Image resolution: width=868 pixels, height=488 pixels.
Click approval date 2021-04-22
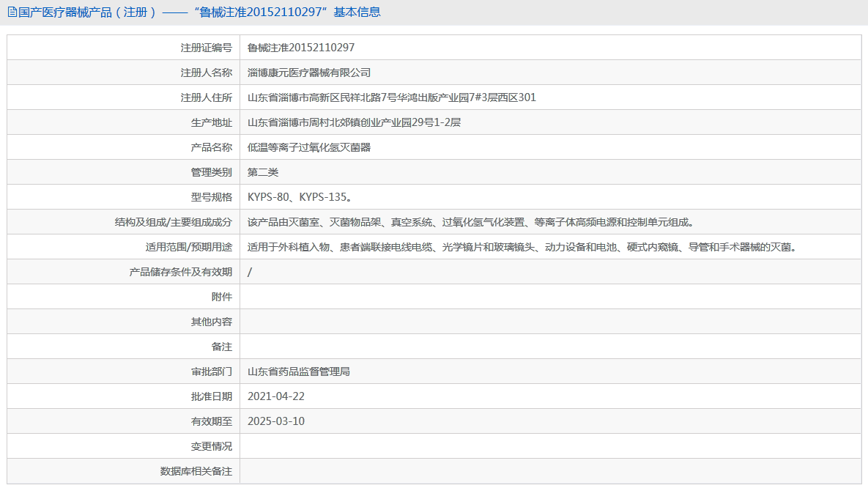tap(276, 396)
